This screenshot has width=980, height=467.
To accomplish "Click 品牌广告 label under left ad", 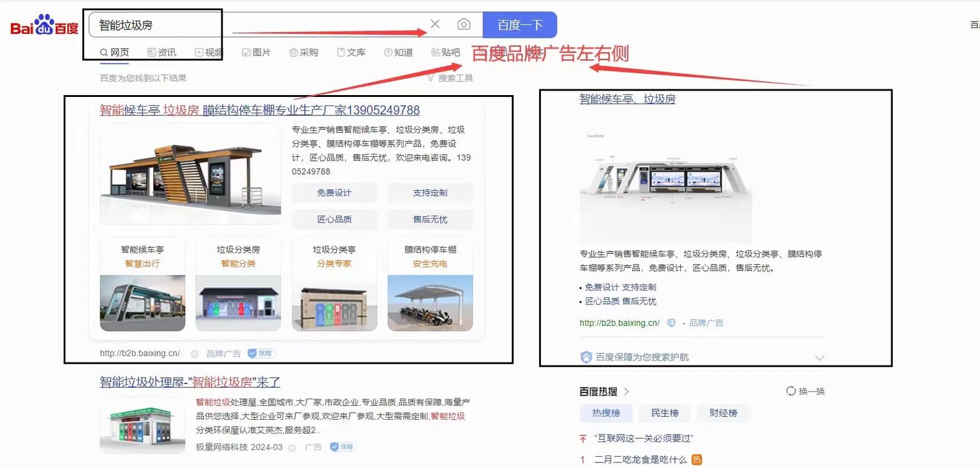I will [223, 353].
